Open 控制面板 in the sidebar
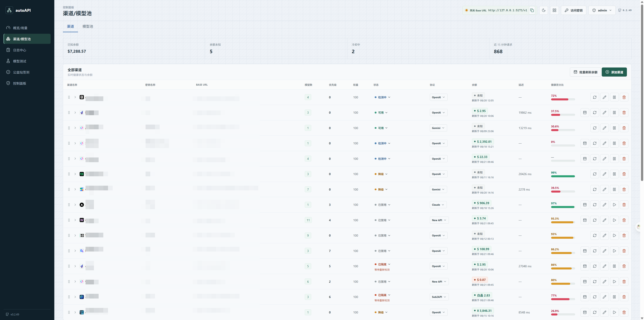The width and height of the screenshot is (644, 320). [x=27, y=83]
